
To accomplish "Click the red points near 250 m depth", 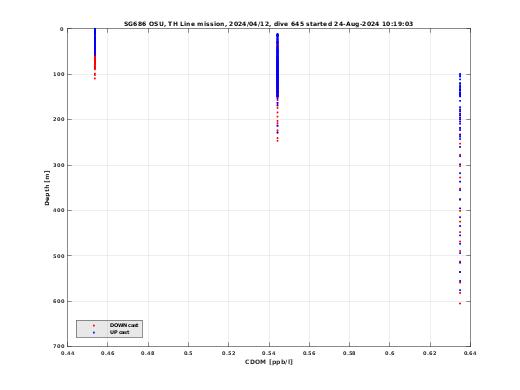I will click(x=277, y=139).
